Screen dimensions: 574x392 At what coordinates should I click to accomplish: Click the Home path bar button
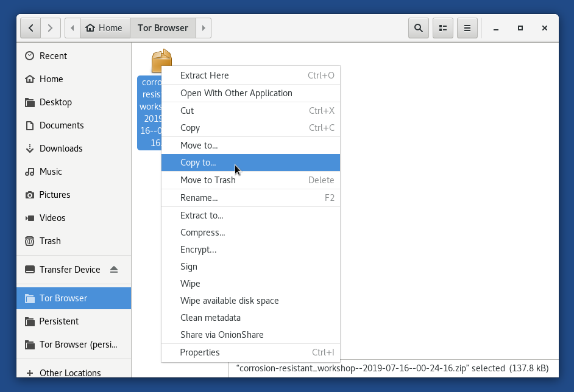tap(105, 28)
